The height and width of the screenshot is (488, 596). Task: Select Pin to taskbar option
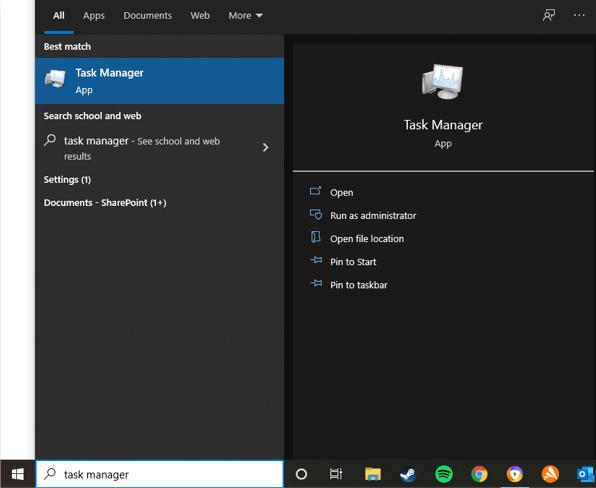pos(349,285)
